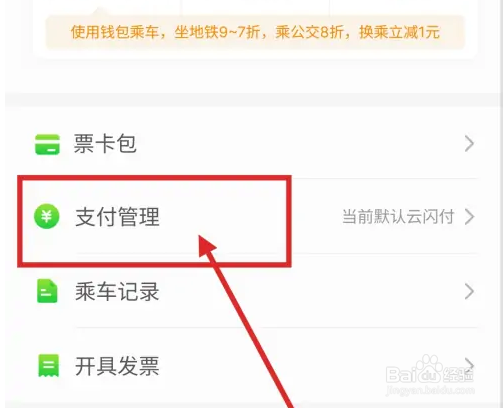Tap the green 票卡包 card icon
The image size is (503, 408).
(47, 144)
